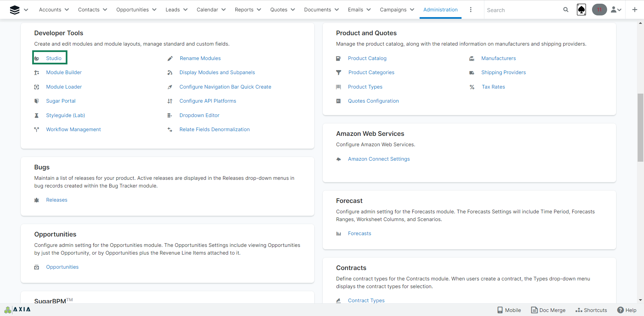Expand the Leads module dropdown arrow
Screen dimensions: 644x316
185,10
